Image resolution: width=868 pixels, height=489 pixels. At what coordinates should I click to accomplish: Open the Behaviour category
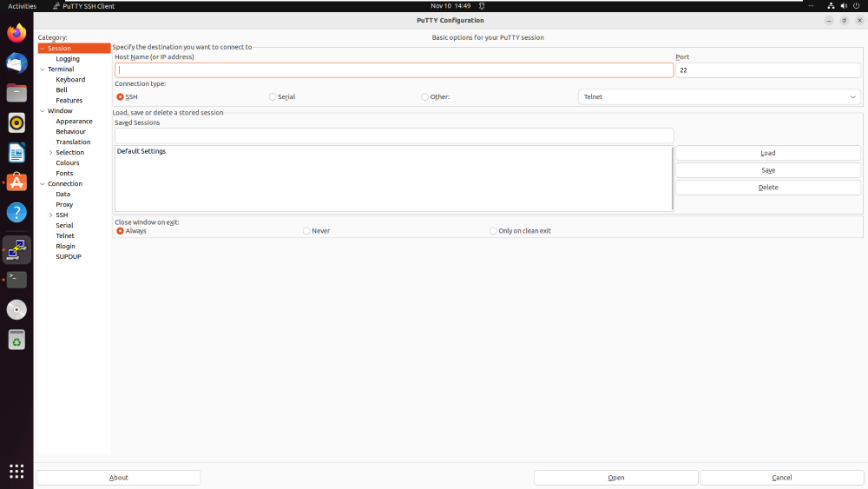point(71,132)
